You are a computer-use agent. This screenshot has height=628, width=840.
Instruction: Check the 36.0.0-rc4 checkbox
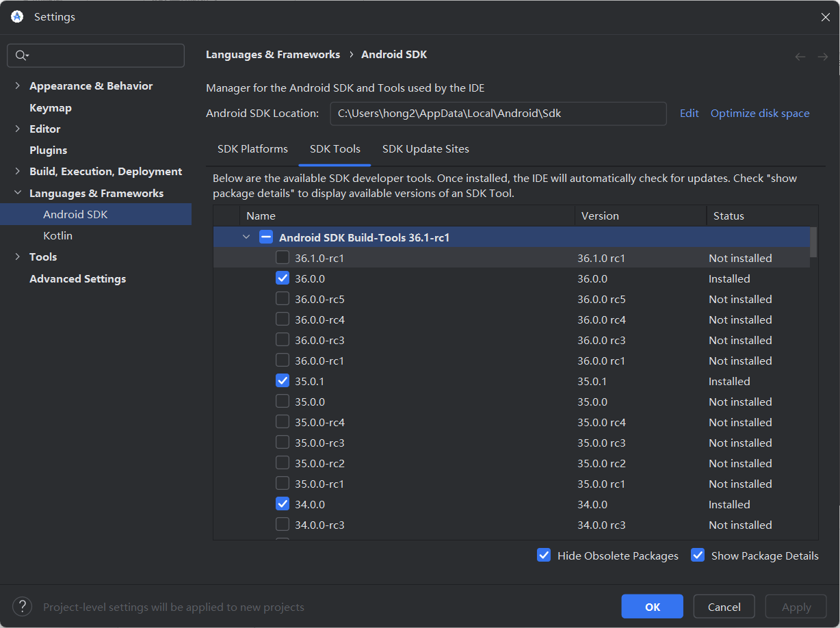tap(283, 319)
